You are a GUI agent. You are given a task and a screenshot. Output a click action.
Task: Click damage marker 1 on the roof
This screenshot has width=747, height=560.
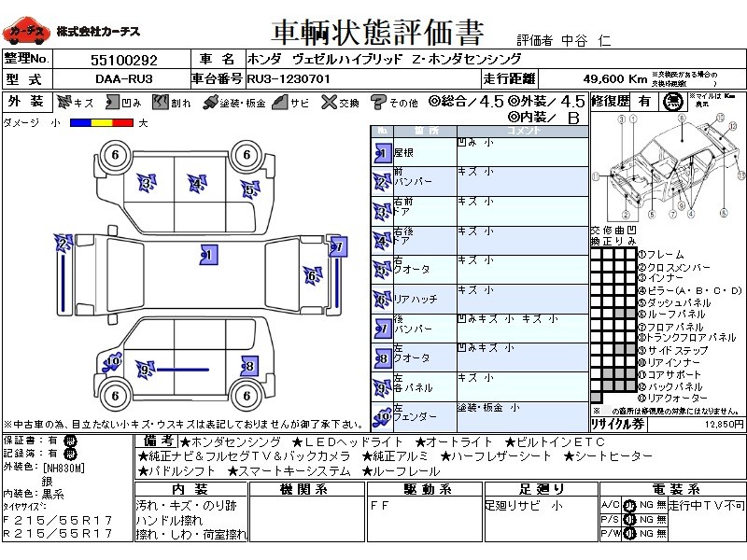207,254
